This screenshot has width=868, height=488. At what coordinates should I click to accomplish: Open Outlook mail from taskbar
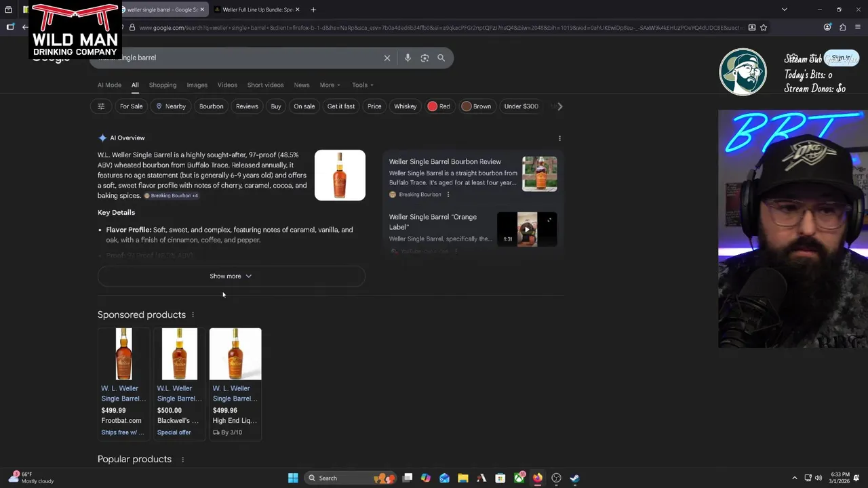tap(444, 478)
